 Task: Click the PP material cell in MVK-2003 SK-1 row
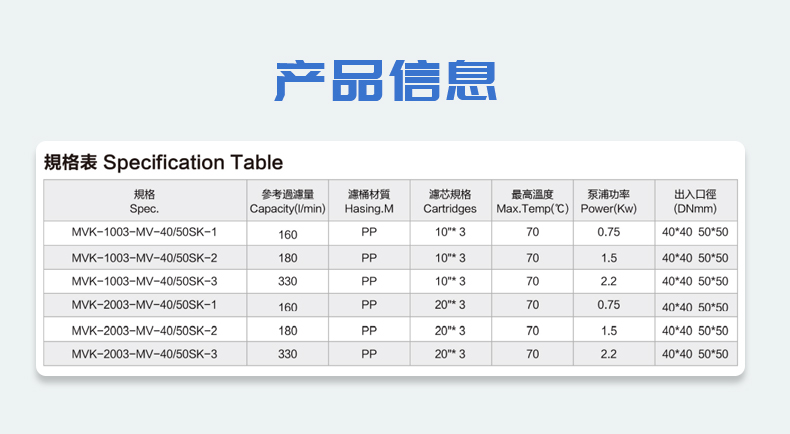[x=369, y=305]
